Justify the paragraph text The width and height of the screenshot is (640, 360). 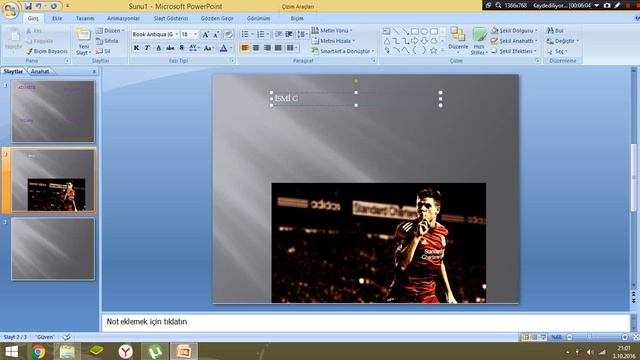point(278,48)
